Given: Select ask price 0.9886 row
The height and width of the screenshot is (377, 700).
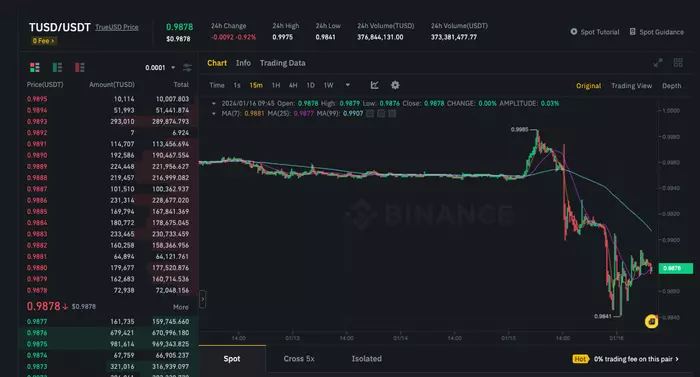Looking at the screenshot, I should (x=108, y=200).
